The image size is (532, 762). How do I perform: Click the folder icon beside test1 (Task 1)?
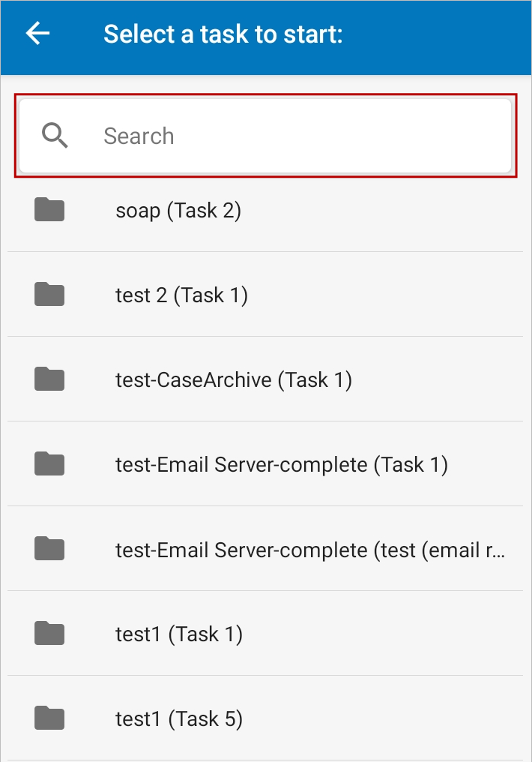(x=49, y=634)
